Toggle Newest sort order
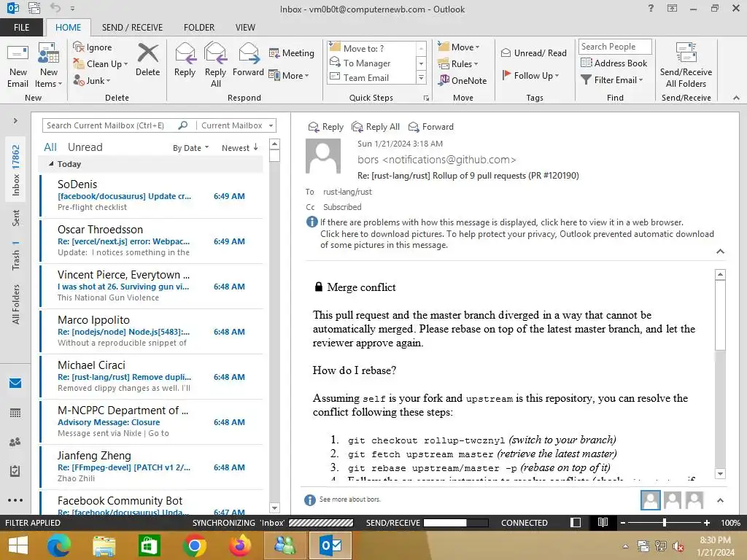747x560 pixels. (x=239, y=148)
